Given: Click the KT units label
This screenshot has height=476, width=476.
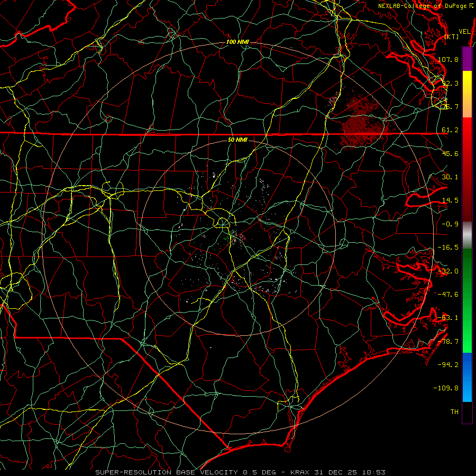Looking at the screenshot, I should click(x=452, y=36).
